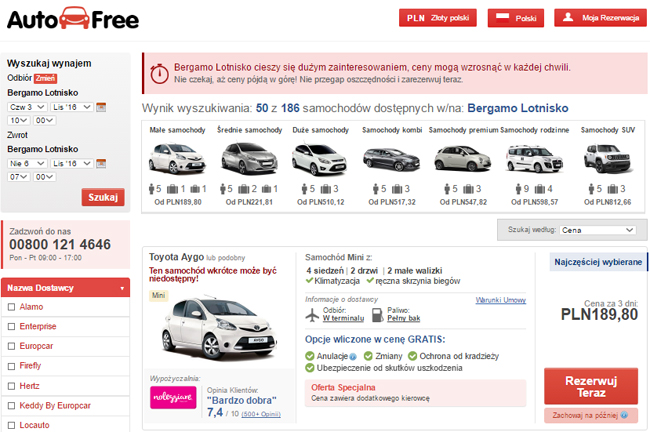Check the Europcar supplier checkbox
Viewport: 650px width, 432px height.
click(x=12, y=346)
